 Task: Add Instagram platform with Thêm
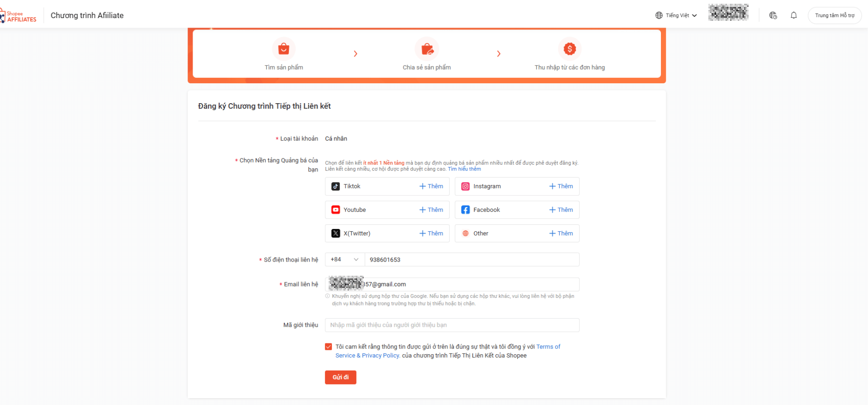coord(561,186)
